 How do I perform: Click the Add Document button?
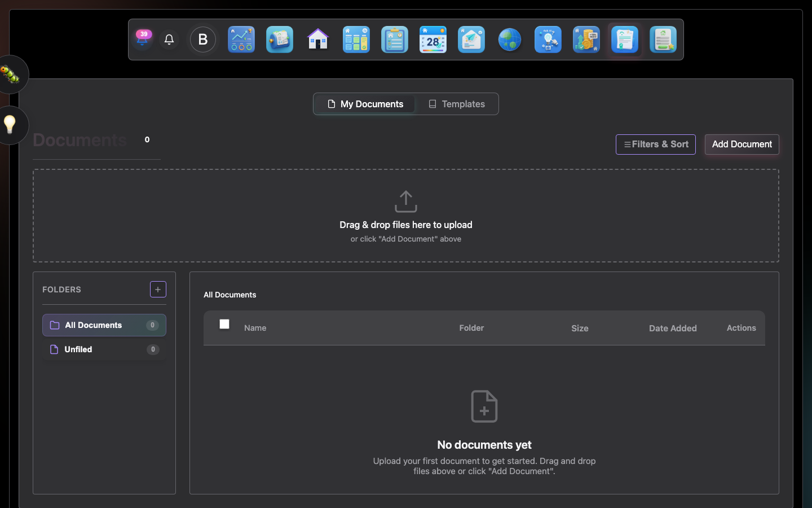coord(742,144)
